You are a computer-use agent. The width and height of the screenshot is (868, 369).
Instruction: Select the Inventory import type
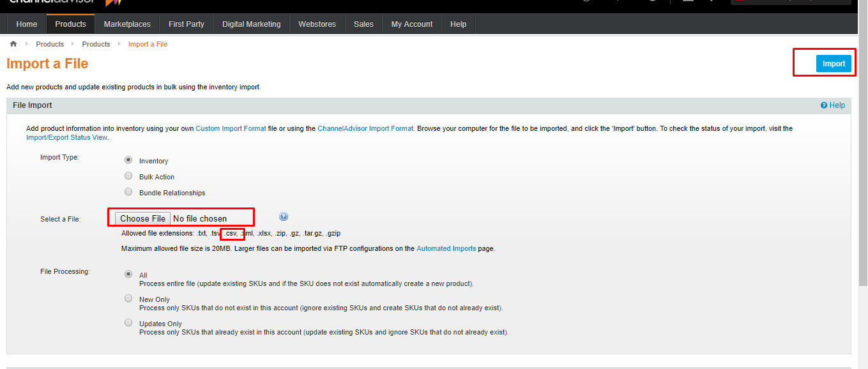128,160
